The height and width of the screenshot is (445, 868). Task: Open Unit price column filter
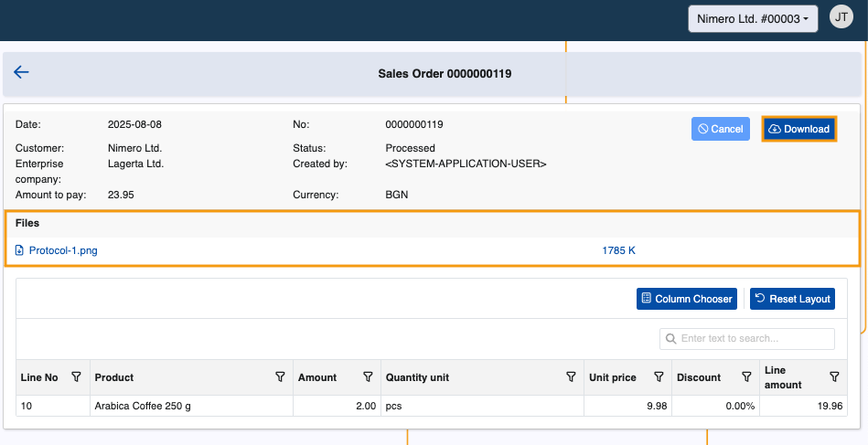(659, 377)
